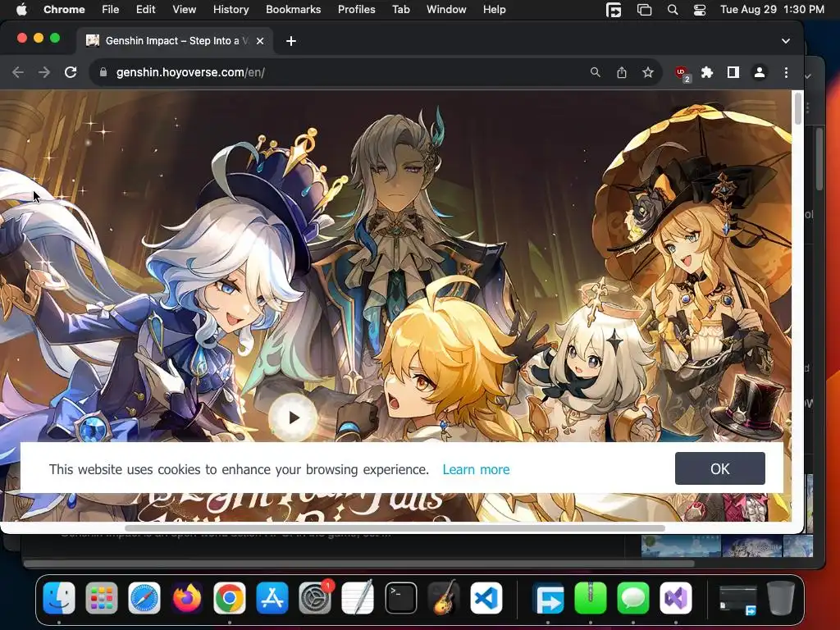Toggle the Chrome side panel
The image size is (840, 630).
coord(733,72)
